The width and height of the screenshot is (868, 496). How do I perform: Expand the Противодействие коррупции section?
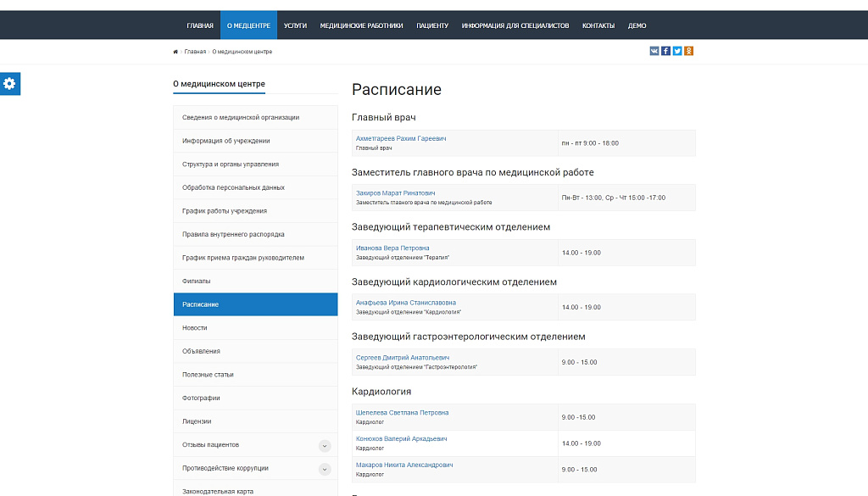324,467
